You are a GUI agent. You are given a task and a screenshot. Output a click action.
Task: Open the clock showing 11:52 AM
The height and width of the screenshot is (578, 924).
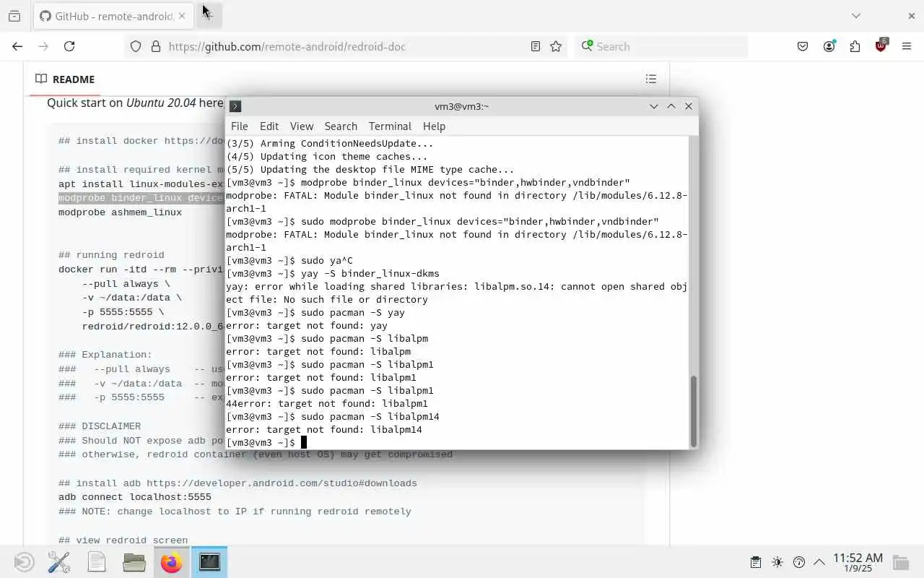click(858, 562)
